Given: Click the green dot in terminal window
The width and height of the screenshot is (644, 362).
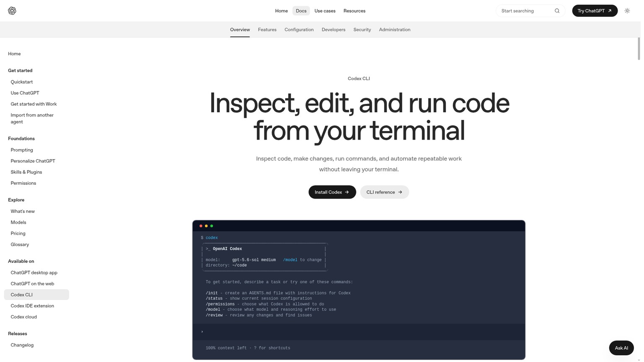Looking at the screenshot, I should [212, 226].
